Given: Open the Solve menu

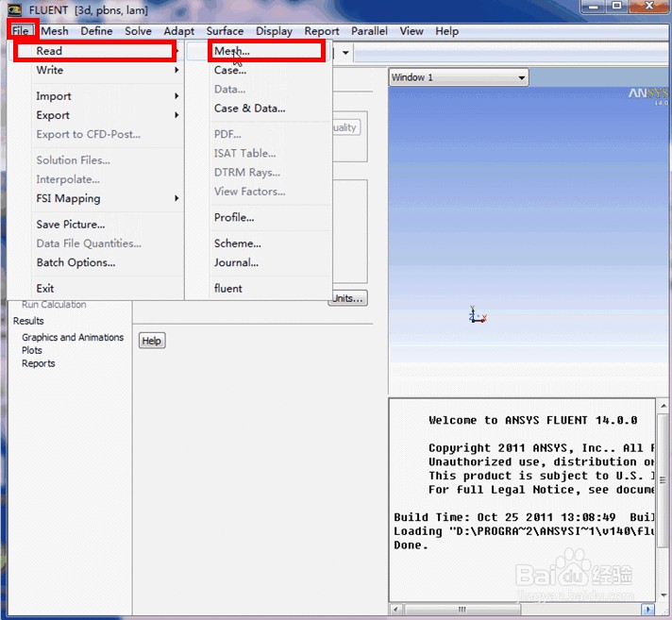Looking at the screenshot, I should 138,31.
